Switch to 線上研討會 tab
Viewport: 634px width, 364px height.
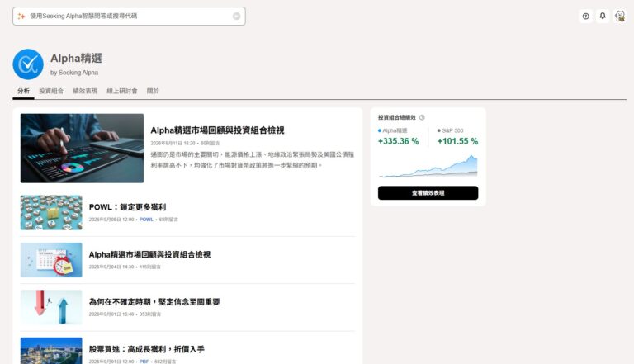click(x=121, y=91)
